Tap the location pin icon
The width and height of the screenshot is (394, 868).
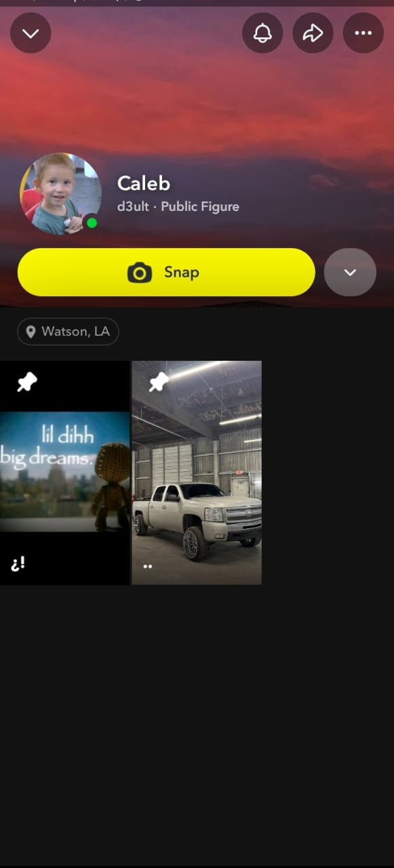[x=31, y=332]
